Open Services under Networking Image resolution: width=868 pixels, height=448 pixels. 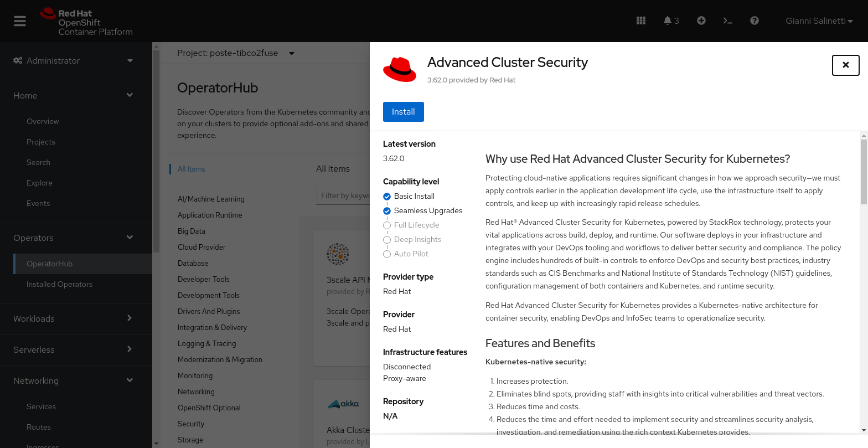click(x=41, y=406)
